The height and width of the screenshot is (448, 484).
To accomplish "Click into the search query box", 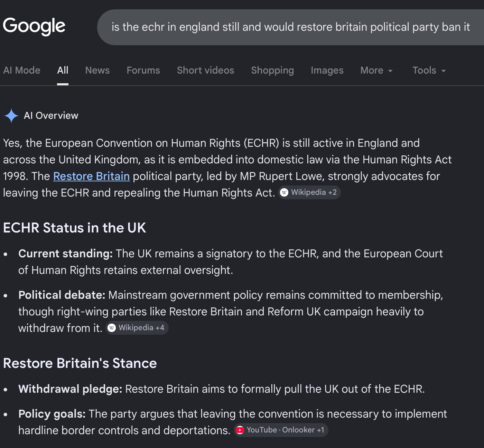I will pyautogui.click(x=290, y=27).
